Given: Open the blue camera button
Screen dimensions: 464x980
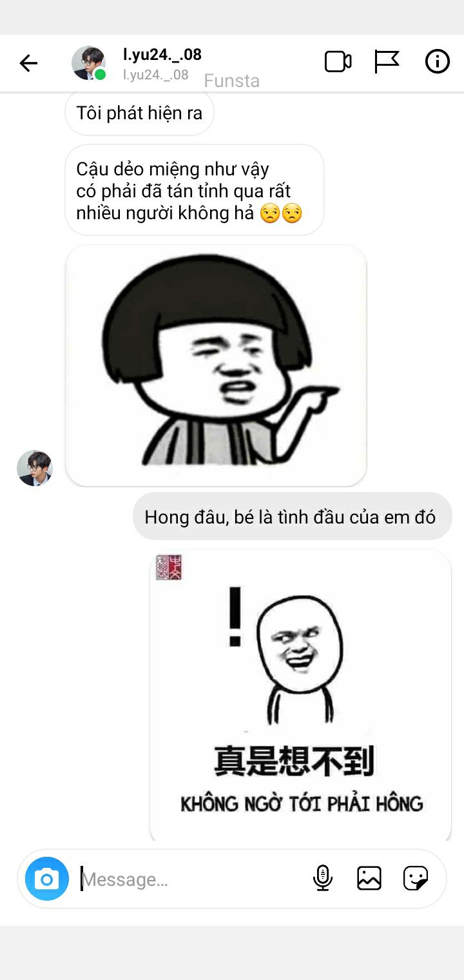Looking at the screenshot, I should [x=47, y=878].
